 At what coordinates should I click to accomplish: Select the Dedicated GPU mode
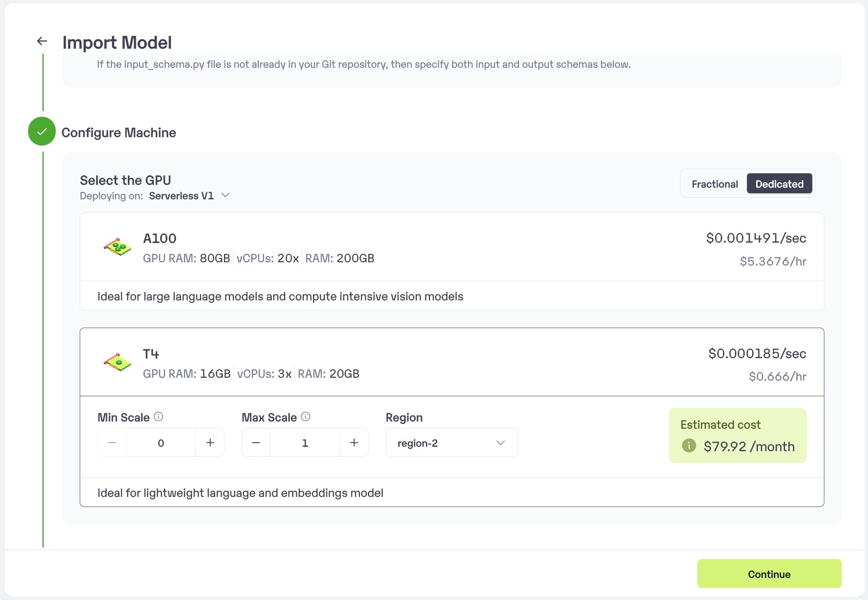(779, 184)
